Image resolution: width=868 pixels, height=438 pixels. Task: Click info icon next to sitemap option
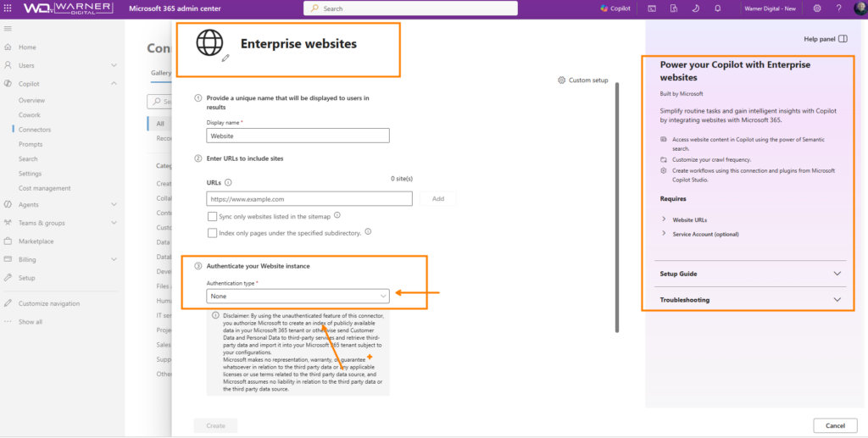pyautogui.click(x=337, y=216)
